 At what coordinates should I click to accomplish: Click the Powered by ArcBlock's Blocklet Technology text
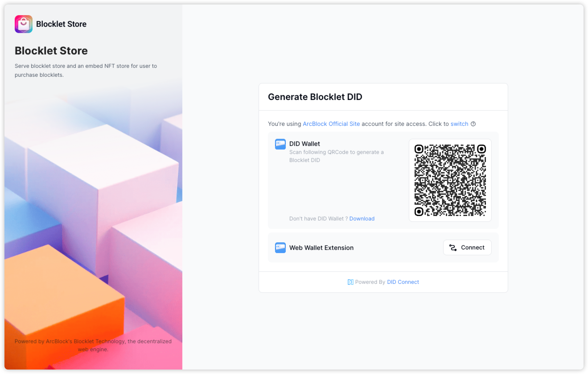[x=93, y=345]
